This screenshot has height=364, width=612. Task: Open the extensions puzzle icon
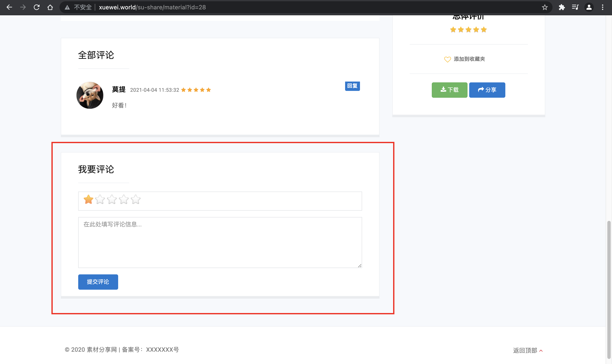coord(562,7)
